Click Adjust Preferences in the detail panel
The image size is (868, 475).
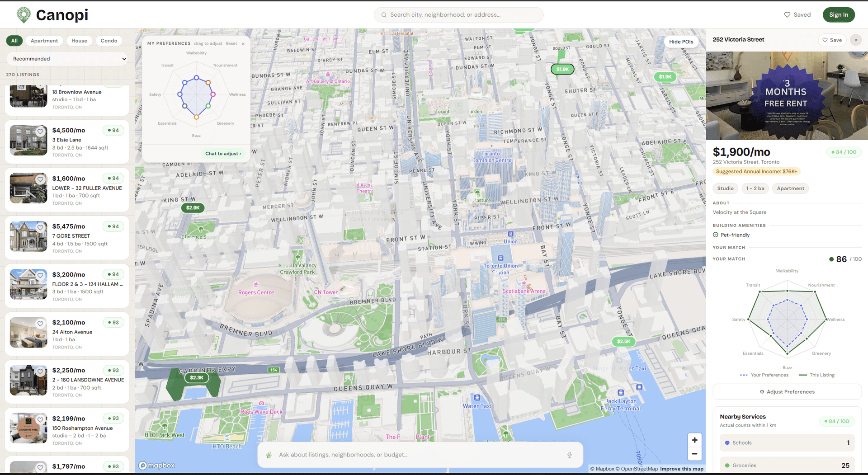pos(787,392)
